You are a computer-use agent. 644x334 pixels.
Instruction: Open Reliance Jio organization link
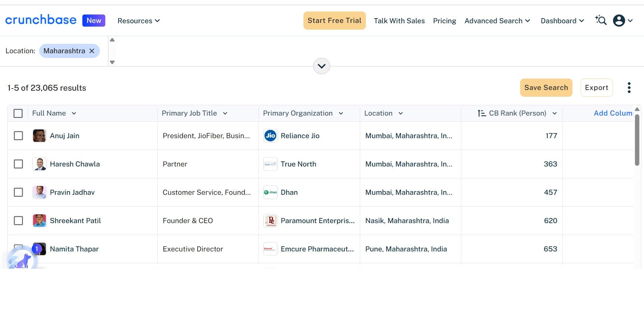pyautogui.click(x=300, y=136)
